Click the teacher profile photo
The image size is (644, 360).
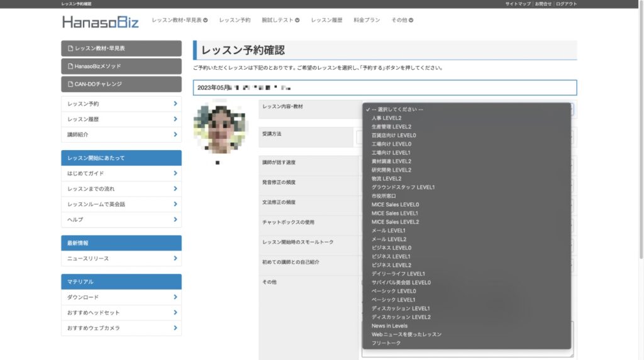point(218,128)
